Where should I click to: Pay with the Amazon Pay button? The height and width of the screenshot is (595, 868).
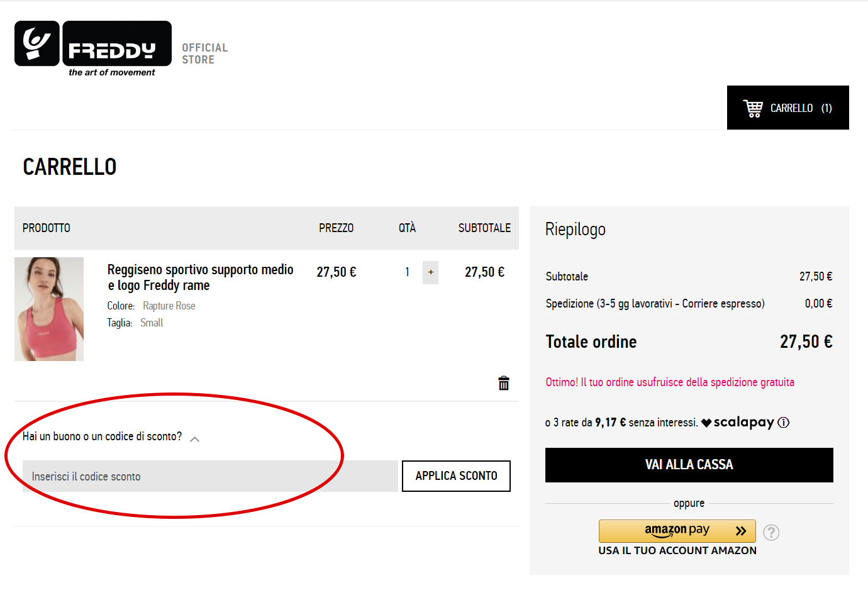pos(677,531)
